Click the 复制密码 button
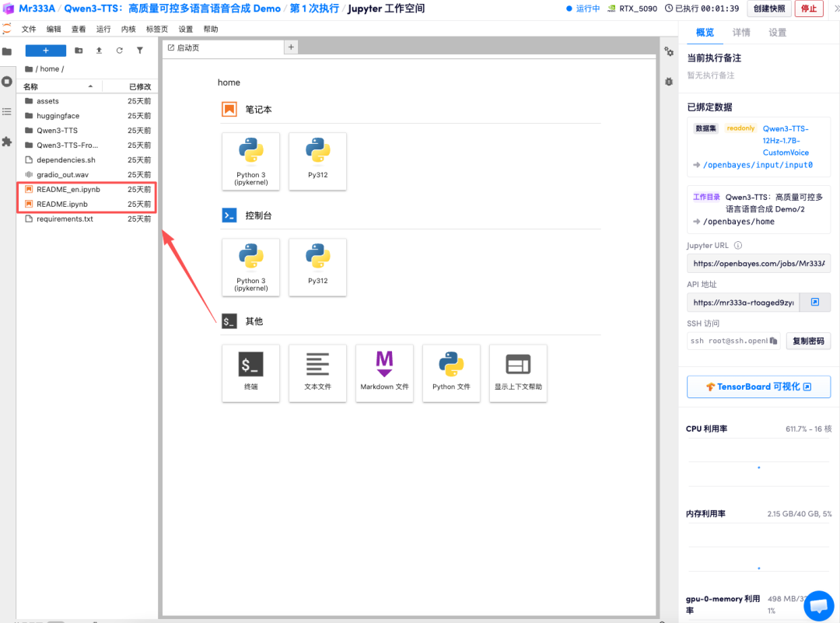This screenshot has height=623, width=840. point(808,341)
